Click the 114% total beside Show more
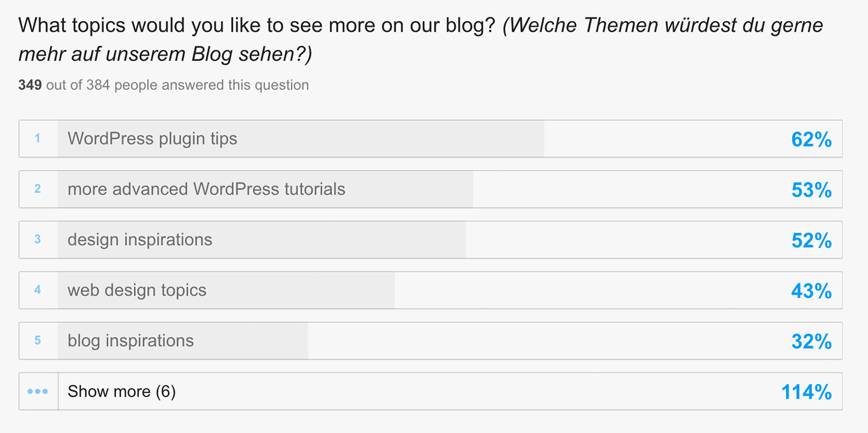This screenshot has width=868, height=433. [806, 392]
